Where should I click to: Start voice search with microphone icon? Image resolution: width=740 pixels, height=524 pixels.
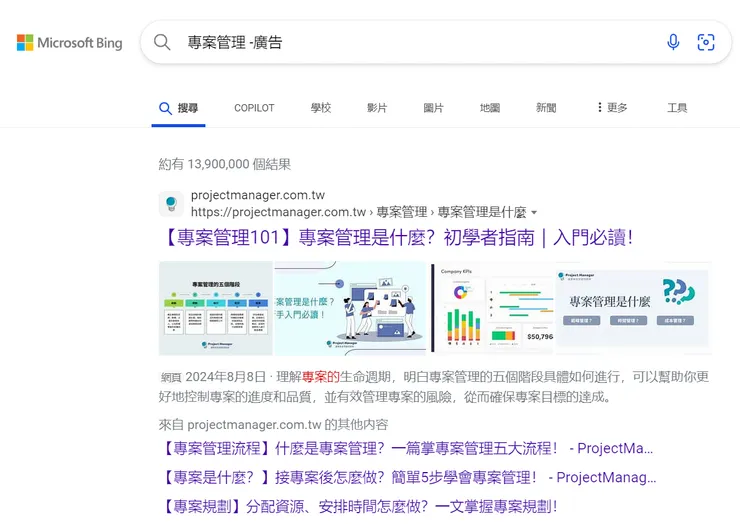(x=673, y=42)
